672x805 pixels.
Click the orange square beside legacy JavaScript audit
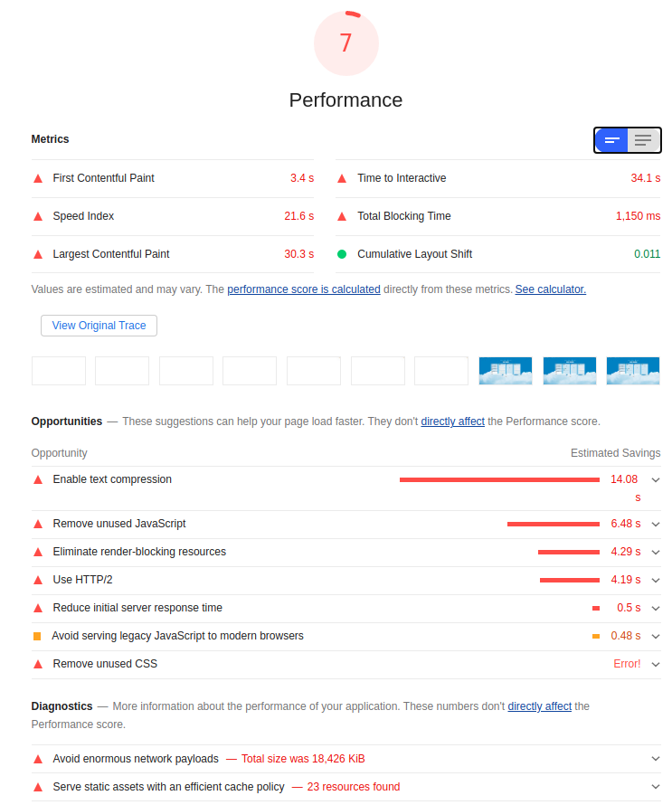pos(37,636)
